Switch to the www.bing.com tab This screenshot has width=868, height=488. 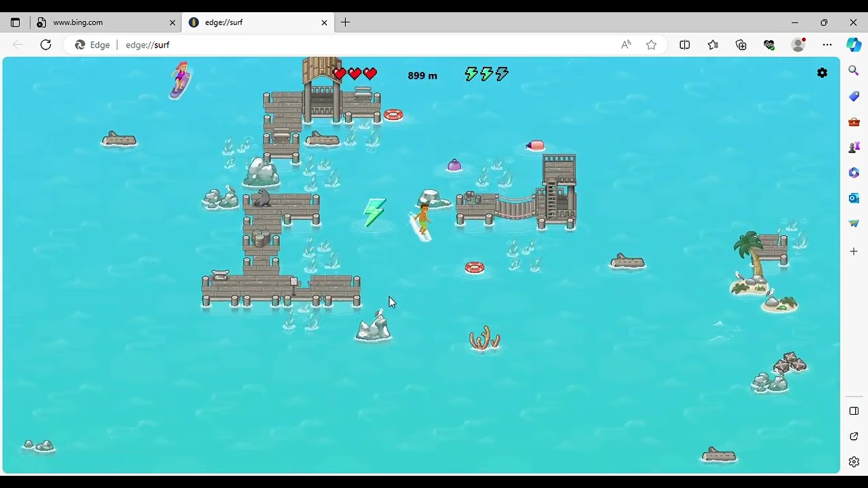(106, 22)
